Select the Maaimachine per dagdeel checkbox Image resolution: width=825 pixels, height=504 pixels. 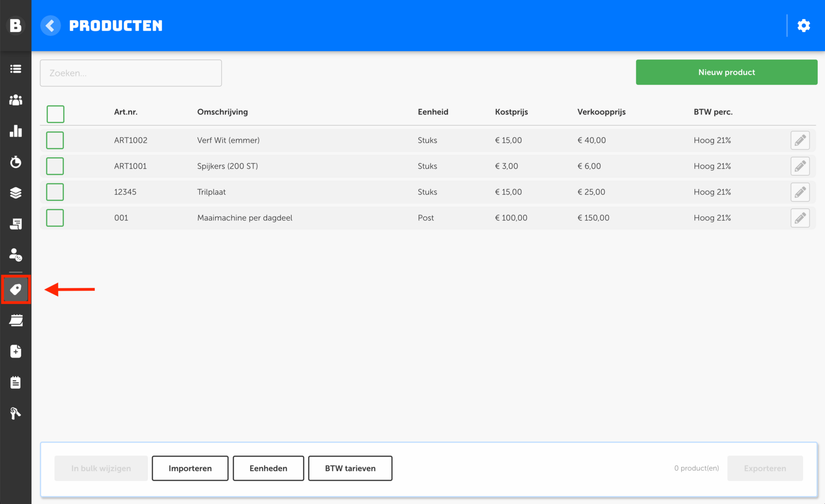(55, 218)
